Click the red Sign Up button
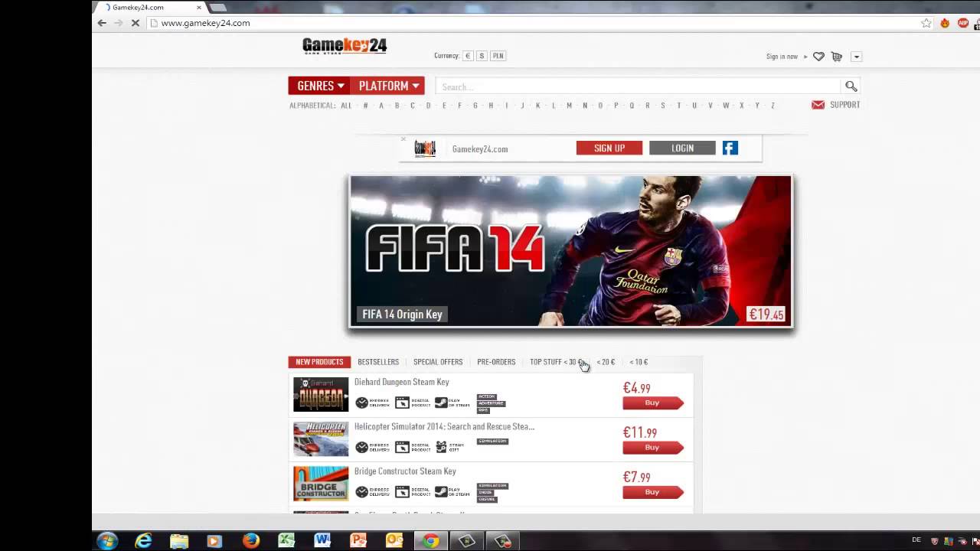Screen dimensions: 980x551 (x=609, y=148)
